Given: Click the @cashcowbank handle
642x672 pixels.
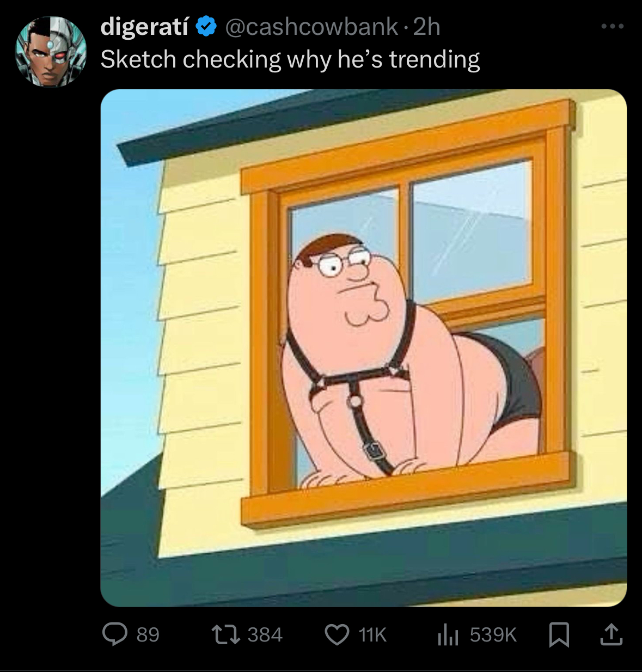Looking at the screenshot, I should 311,27.
